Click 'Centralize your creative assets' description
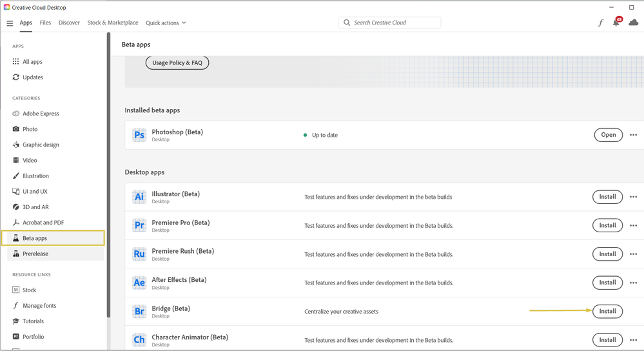Image resolution: width=644 pixels, height=351 pixels. click(x=341, y=312)
